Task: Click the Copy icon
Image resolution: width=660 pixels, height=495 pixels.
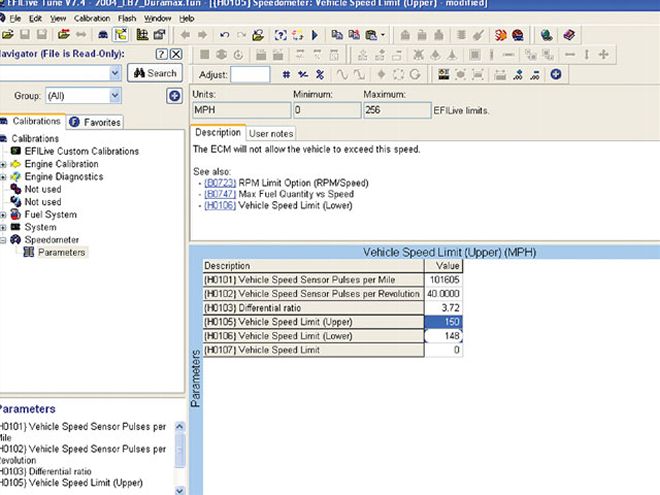Action: [x=337, y=35]
